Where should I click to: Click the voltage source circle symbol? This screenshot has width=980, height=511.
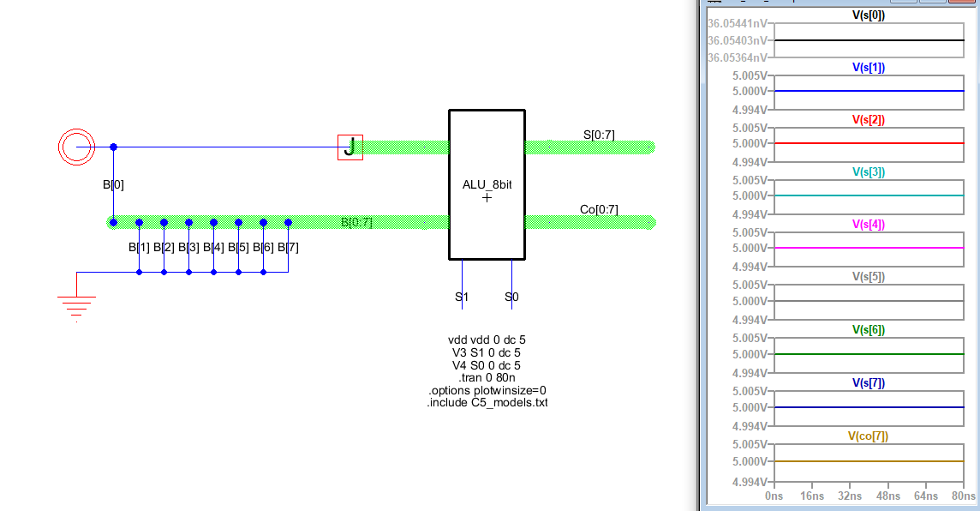tap(74, 147)
